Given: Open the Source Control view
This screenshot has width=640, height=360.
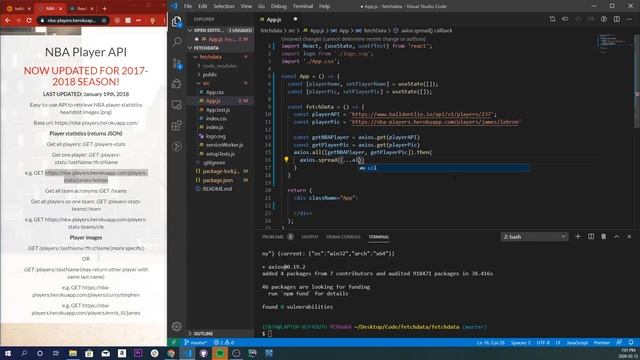Looking at the screenshot, I should [177, 63].
